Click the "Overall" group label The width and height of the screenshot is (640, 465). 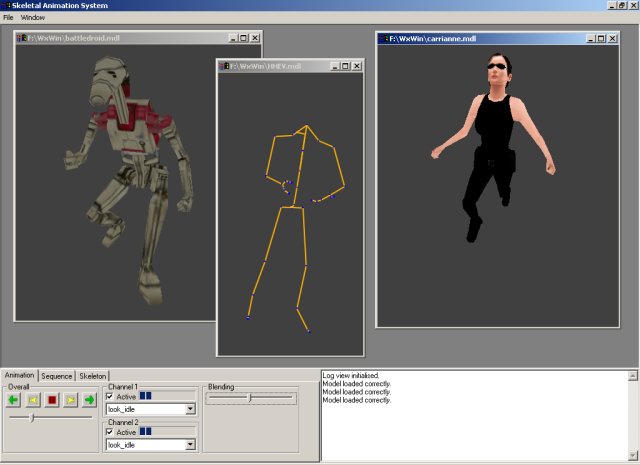coord(18,387)
